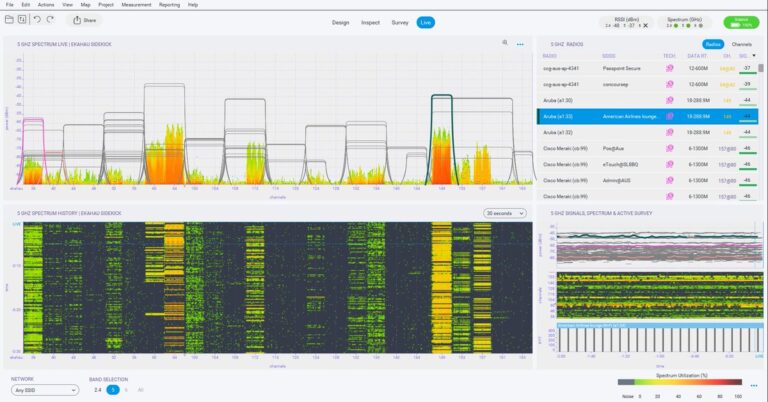Select the Aruba (a1:30) radio row

point(648,100)
